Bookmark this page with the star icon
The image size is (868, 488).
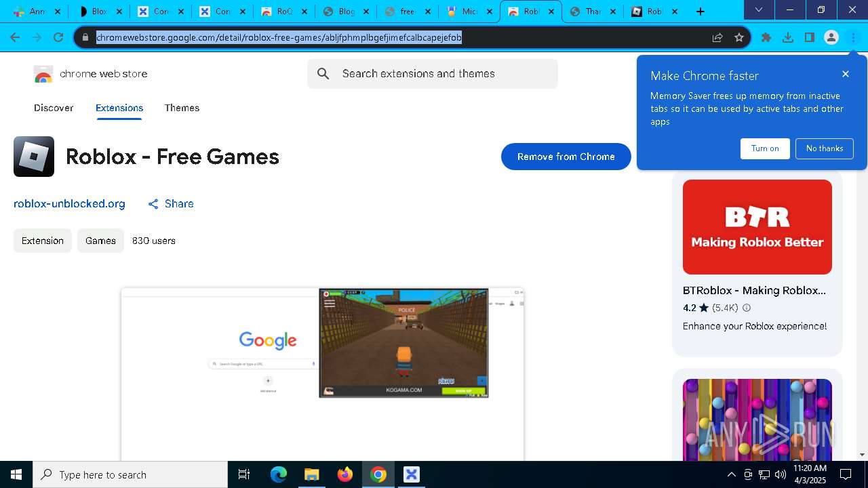739,37
